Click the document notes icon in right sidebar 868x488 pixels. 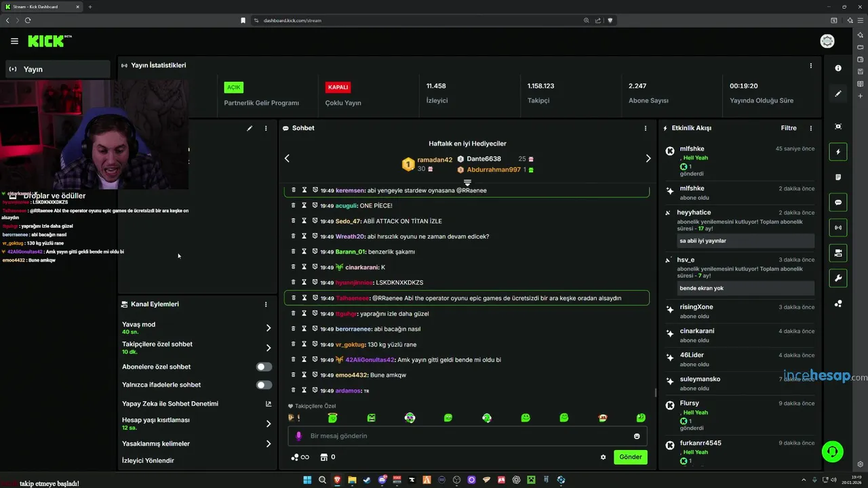(838, 177)
